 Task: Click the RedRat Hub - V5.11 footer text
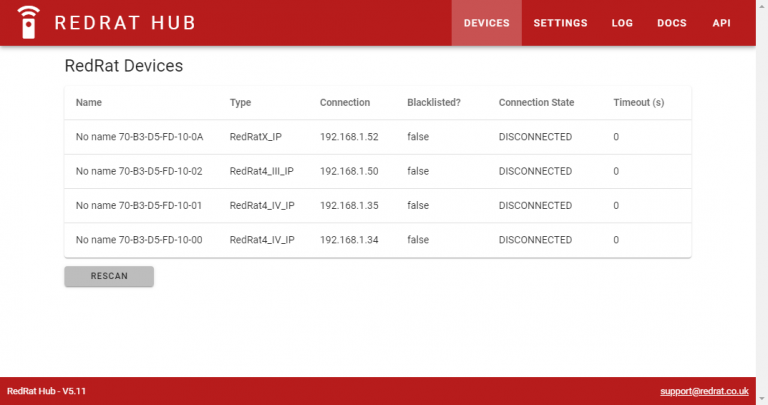coord(47,391)
